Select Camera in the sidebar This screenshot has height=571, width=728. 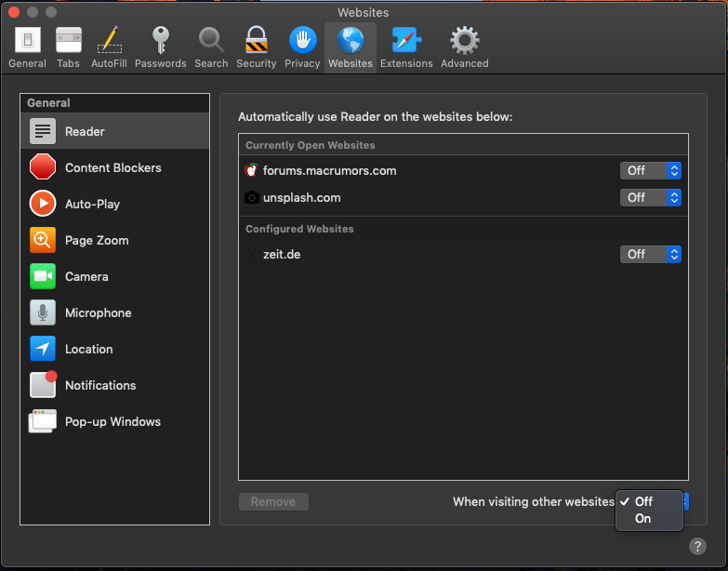point(114,276)
